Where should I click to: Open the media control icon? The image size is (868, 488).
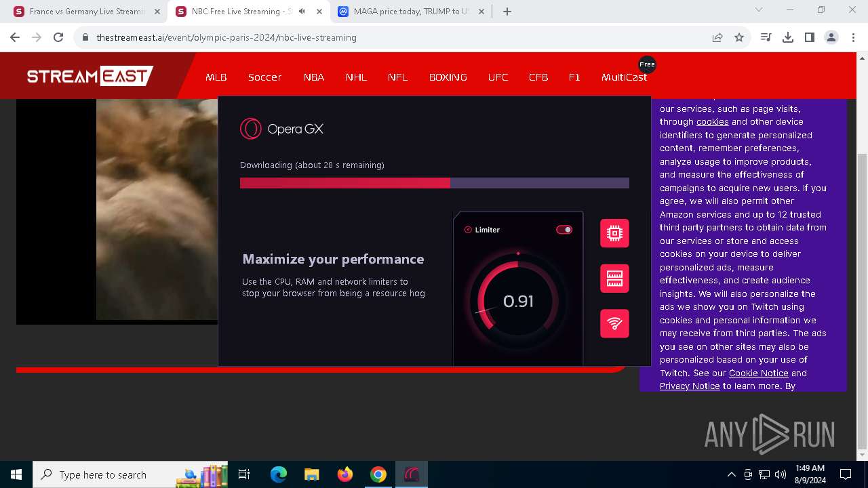766,37
